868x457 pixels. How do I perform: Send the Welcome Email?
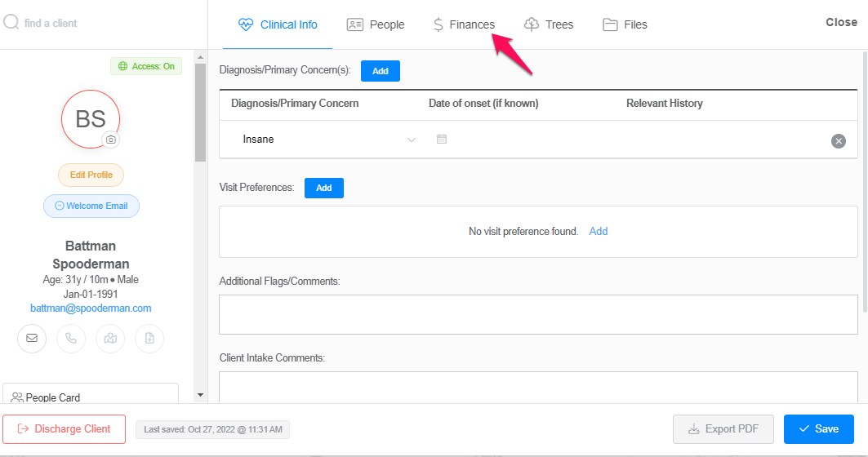91,206
